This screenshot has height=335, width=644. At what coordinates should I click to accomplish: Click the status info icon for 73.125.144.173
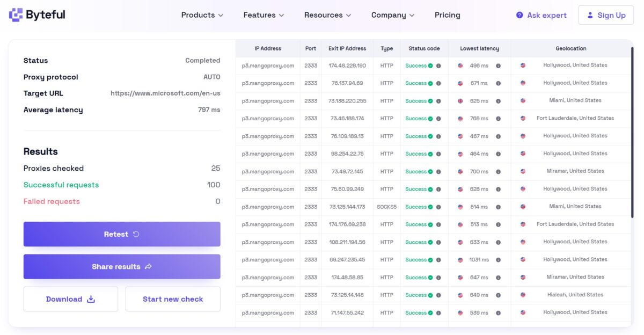coord(438,207)
